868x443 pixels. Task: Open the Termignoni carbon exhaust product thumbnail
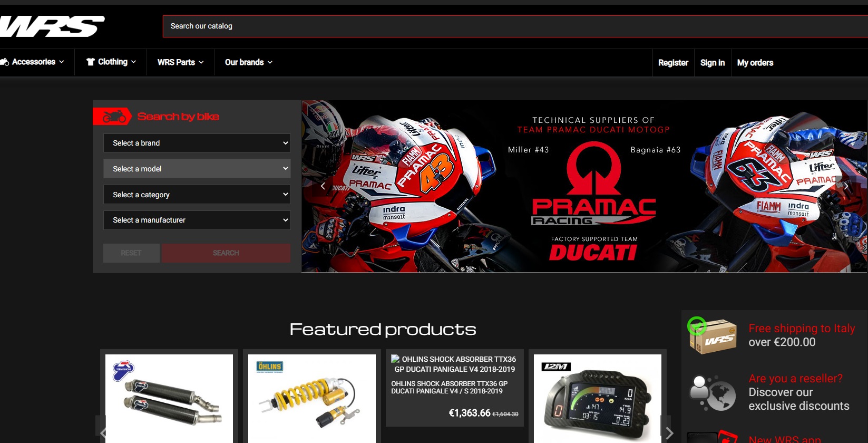[169, 399]
